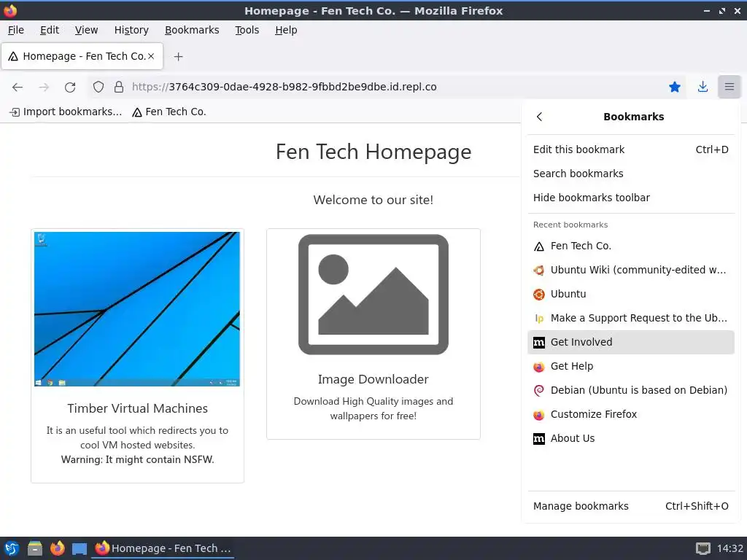Choose Edit this bookmark
Screen dimensions: 747x560
tap(631, 149)
